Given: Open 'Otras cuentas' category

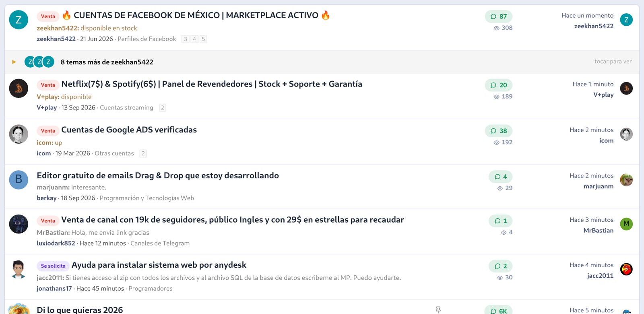Looking at the screenshot, I should pyautogui.click(x=114, y=153).
